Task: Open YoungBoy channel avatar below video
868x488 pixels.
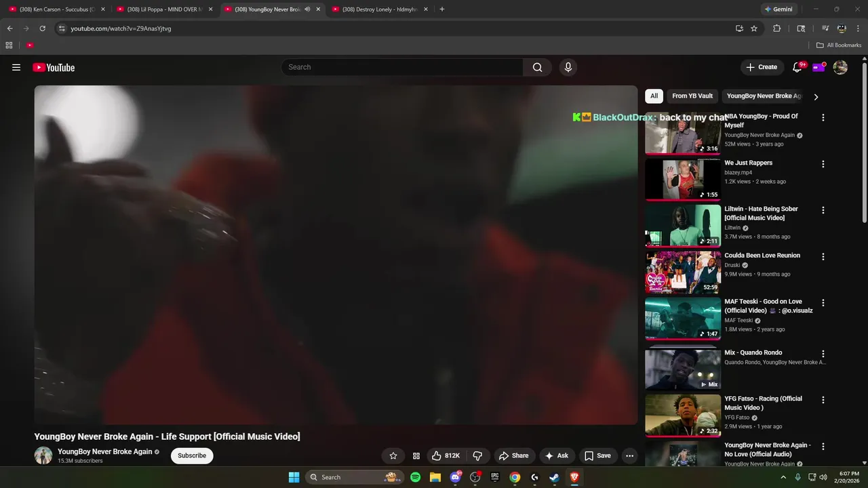Action: click(43, 455)
